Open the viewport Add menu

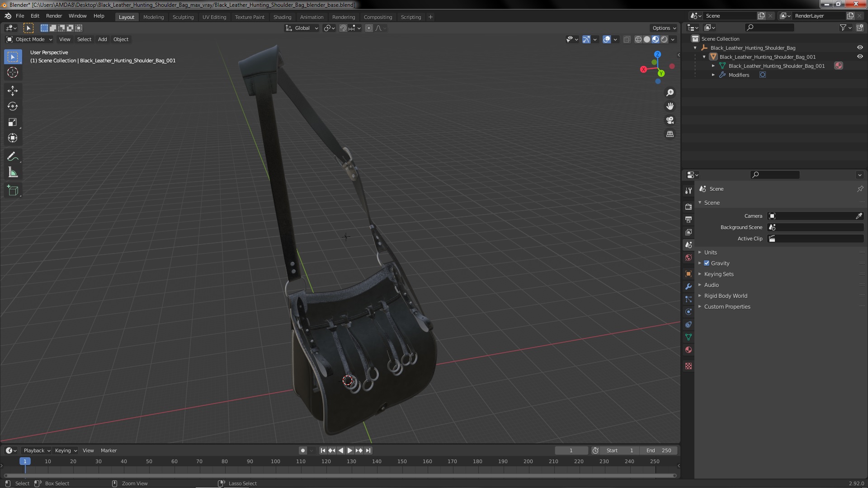pyautogui.click(x=103, y=39)
